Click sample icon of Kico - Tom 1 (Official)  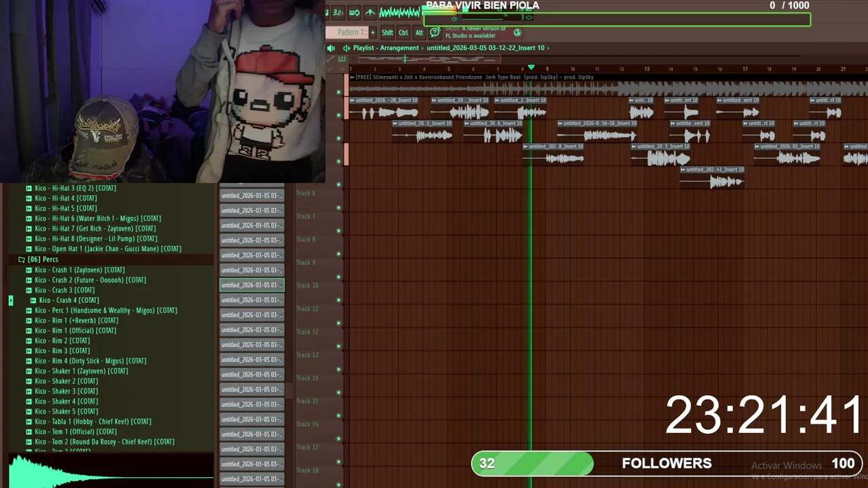[28, 432]
